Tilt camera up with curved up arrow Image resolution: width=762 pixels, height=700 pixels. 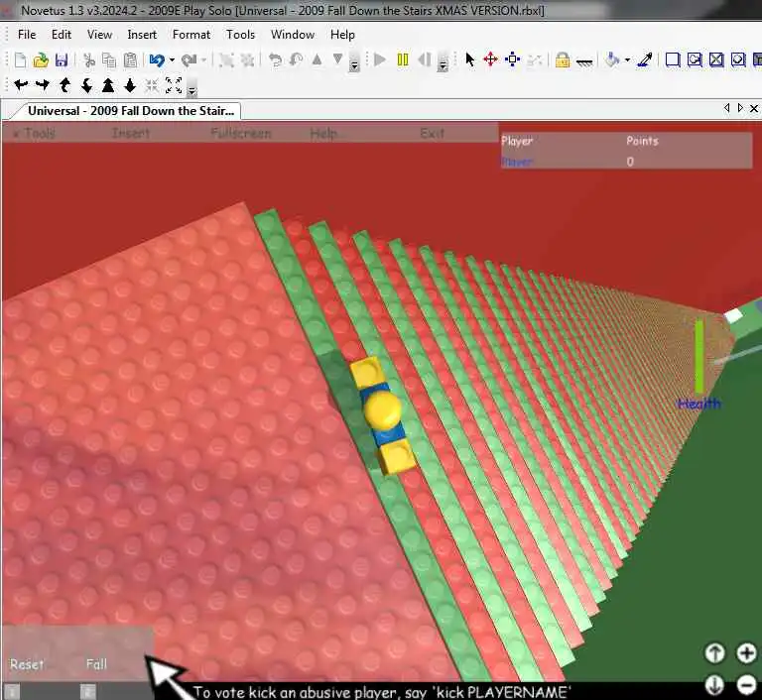(x=64, y=85)
